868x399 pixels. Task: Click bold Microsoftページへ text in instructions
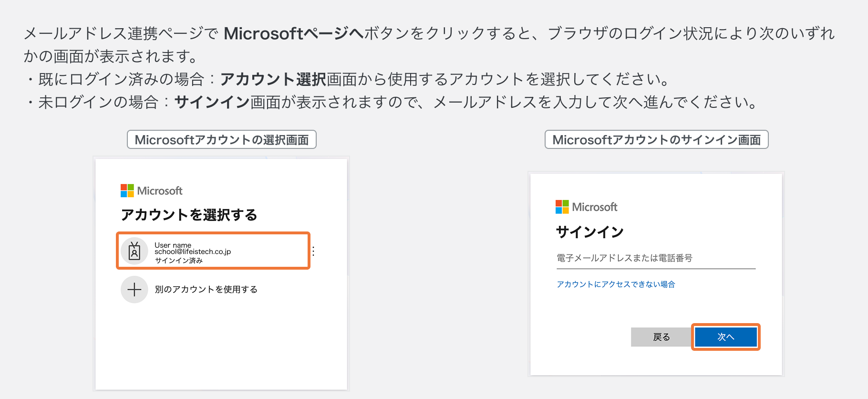point(293,33)
